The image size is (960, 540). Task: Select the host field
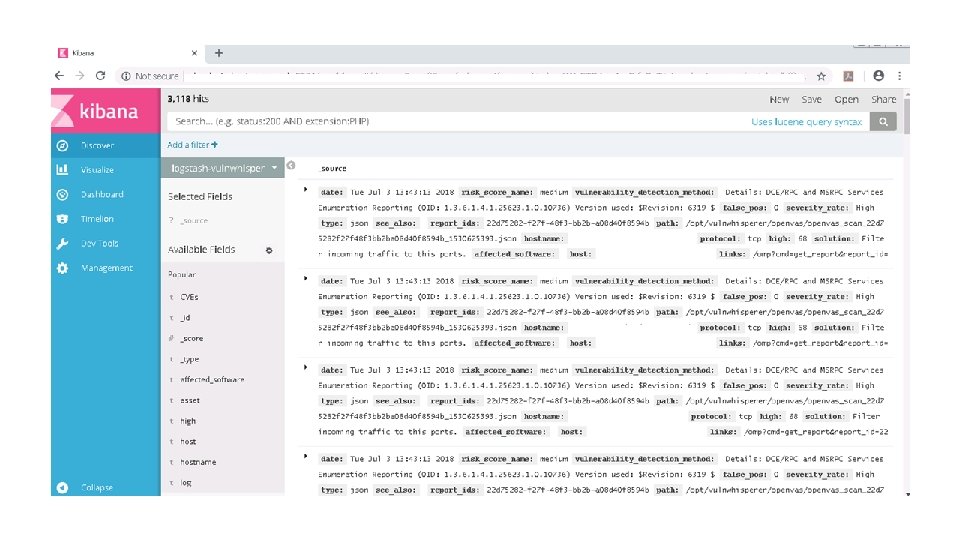[x=188, y=441]
